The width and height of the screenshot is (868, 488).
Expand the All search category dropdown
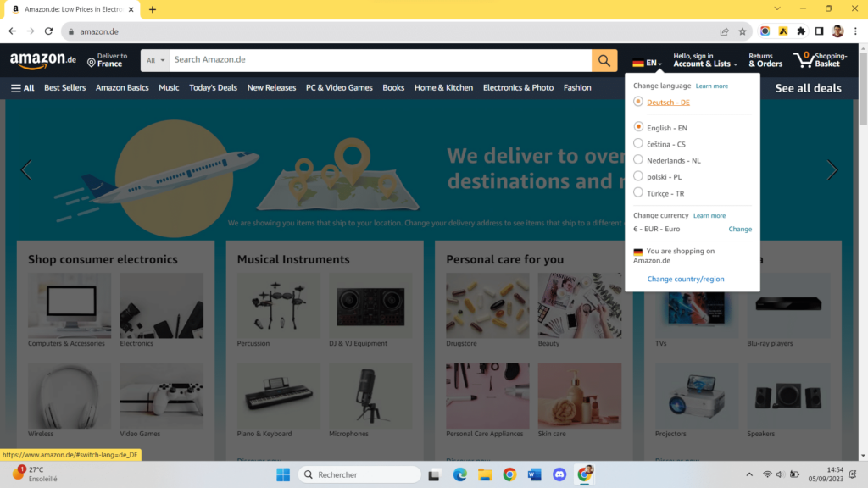pyautogui.click(x=156, y=60)
